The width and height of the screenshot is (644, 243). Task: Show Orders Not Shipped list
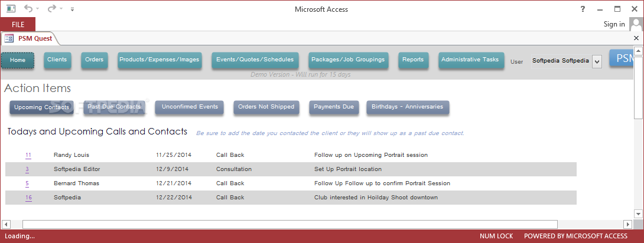266,107
